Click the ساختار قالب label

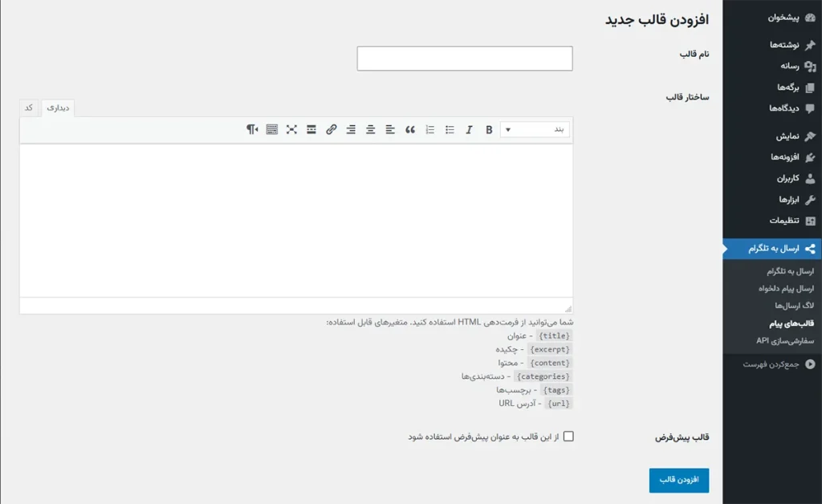point(687,97)
